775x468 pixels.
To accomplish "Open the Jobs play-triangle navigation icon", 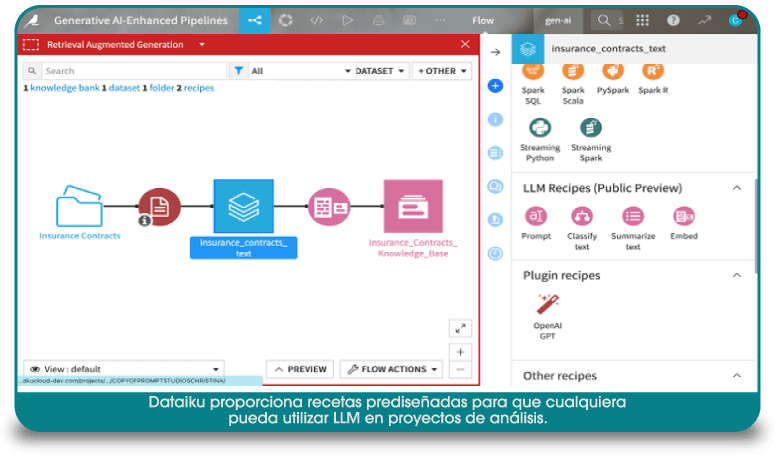I will click(x=347, y=20).
